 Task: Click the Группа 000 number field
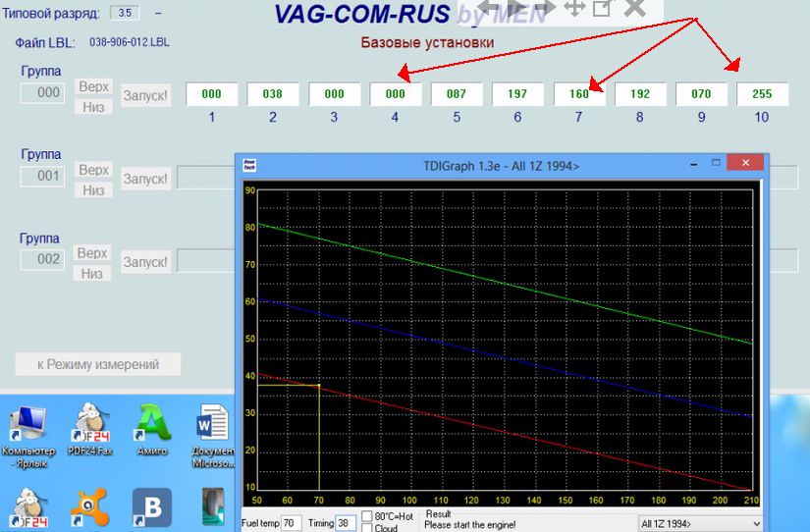click(43, 93)
